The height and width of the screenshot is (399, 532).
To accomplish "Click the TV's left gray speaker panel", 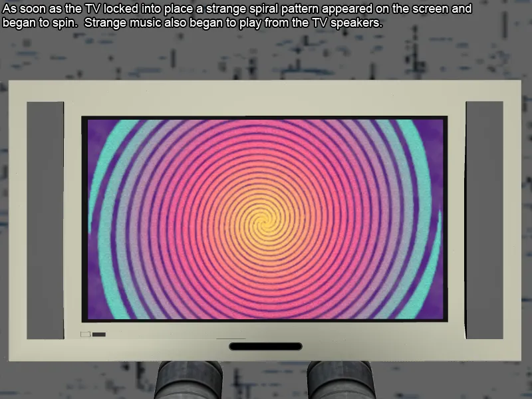I will point(45,220).
